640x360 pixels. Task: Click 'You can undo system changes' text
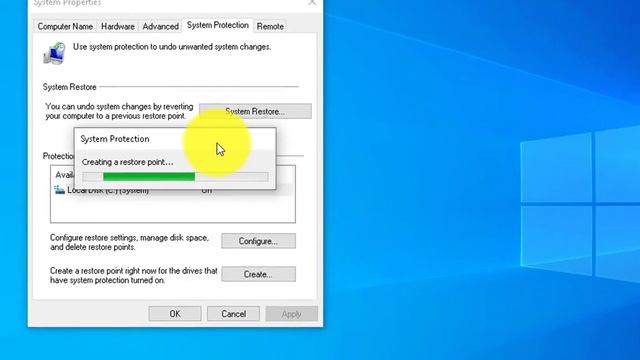coord(119,111)
